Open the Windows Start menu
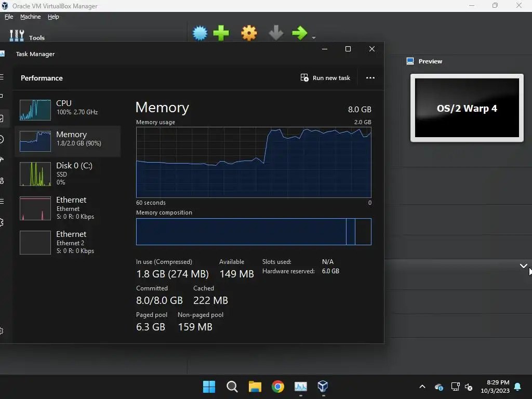532x399 pixels. [209, 387]
